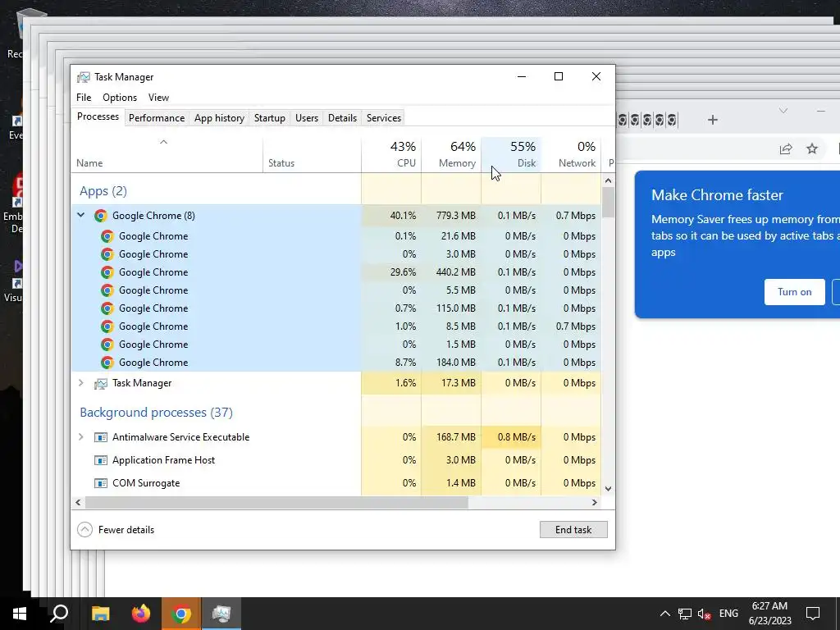This screenshot has width=840, height=630.
Task: Expand the Task Manager process row
Action: tap(81, 383)
